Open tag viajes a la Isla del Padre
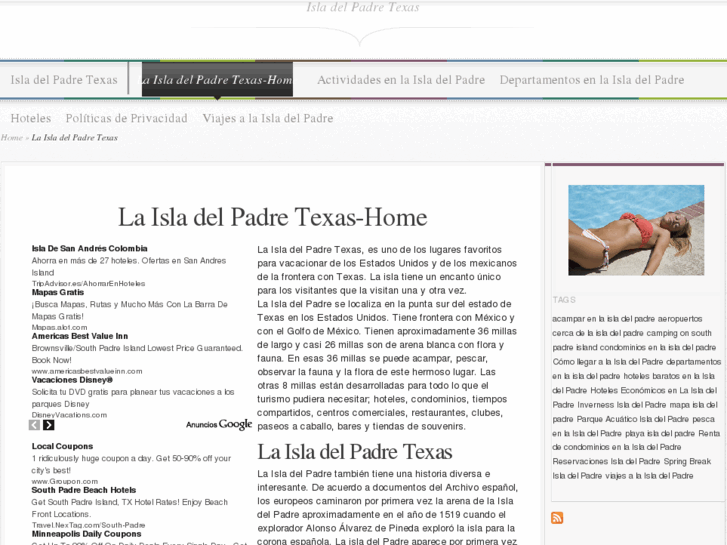The height and width of the screenshot is (545, 727). click(649, 476)
